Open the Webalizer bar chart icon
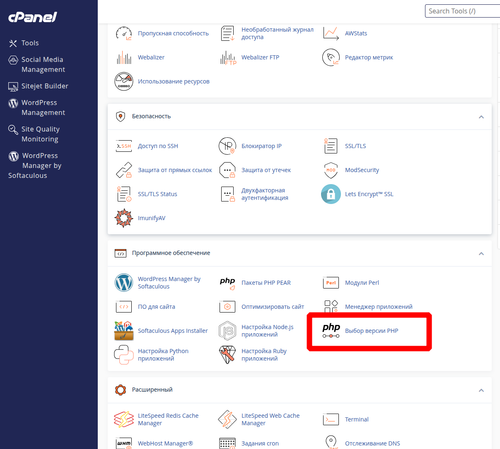Image resolution: width=500 pixels, height=449 pixels. (x=124, y=57)
